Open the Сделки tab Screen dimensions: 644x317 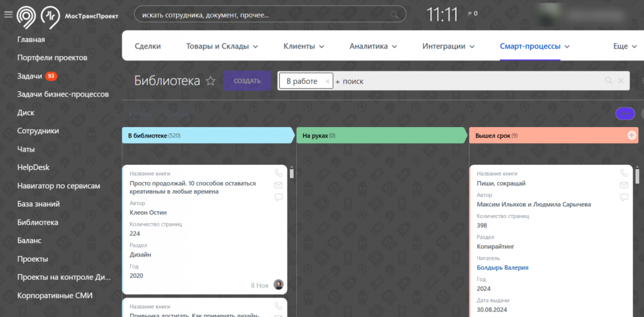click(148, 46)
